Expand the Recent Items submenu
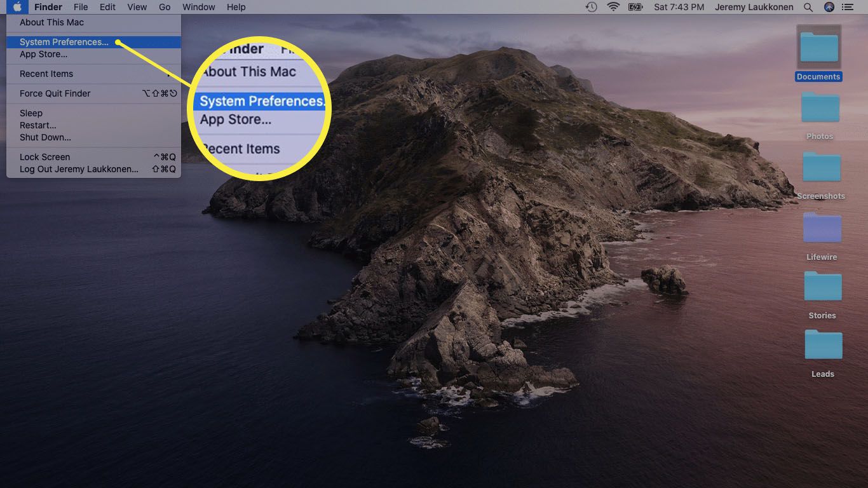Image resolution: width=868 pixels, height=488 pixels. click(x=93, y=74)
